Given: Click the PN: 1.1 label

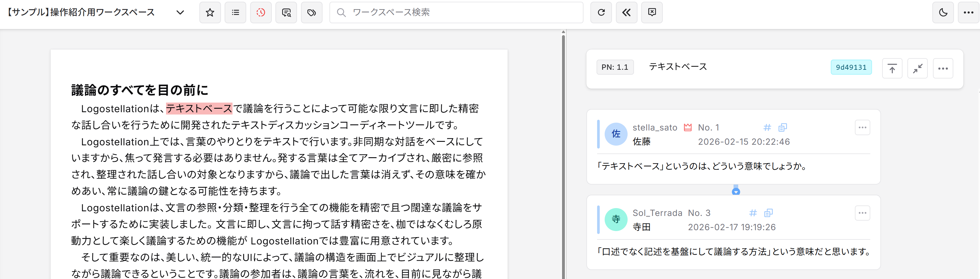Looking at the screenshot, I should pyautogui.click(x=615, y=67).
